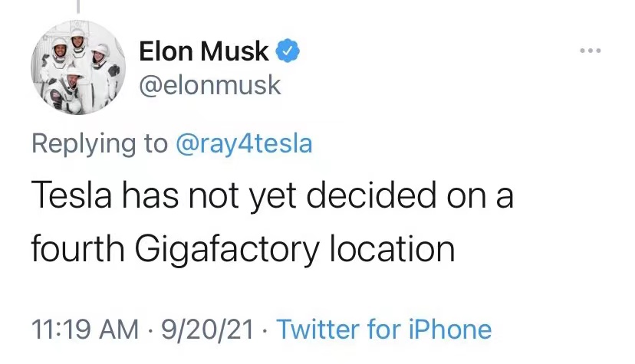Click the Twitter for iPhone source label
The width and height of the screenshot is (635, 364).
click(x=384, y=329)
